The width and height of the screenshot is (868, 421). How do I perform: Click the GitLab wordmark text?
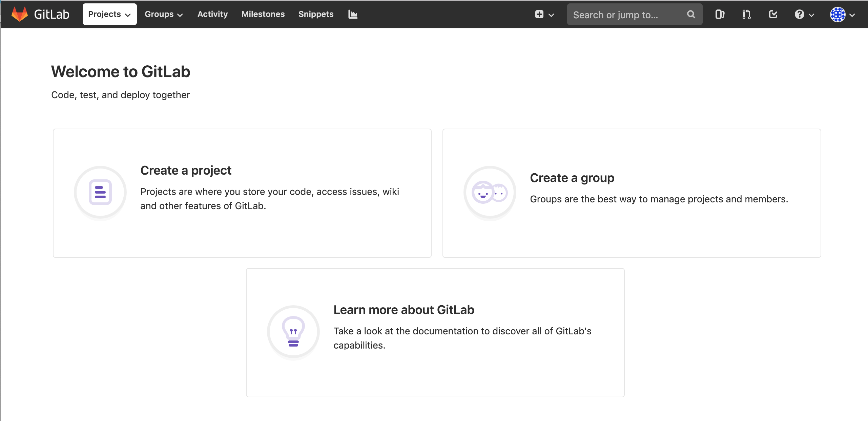[x=51, y=14]
